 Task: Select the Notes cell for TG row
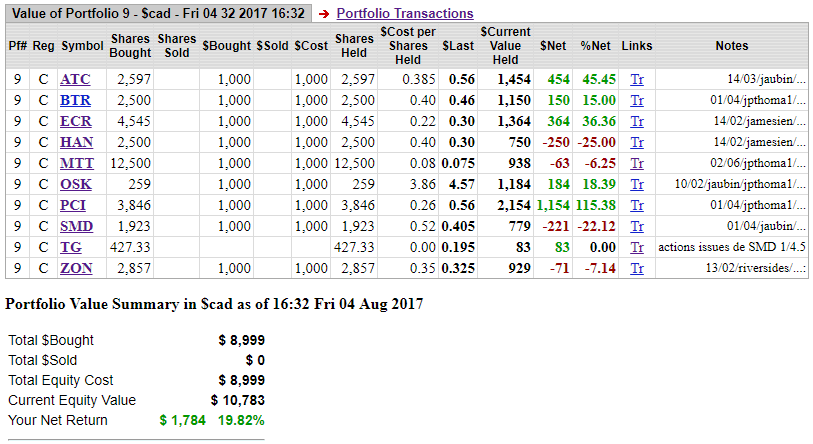[731, 247]
